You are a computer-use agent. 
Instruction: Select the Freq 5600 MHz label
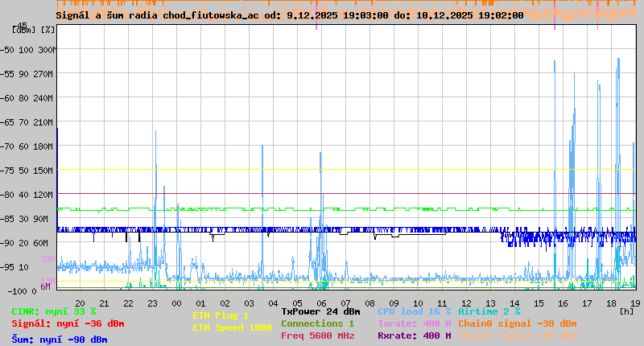317,336
